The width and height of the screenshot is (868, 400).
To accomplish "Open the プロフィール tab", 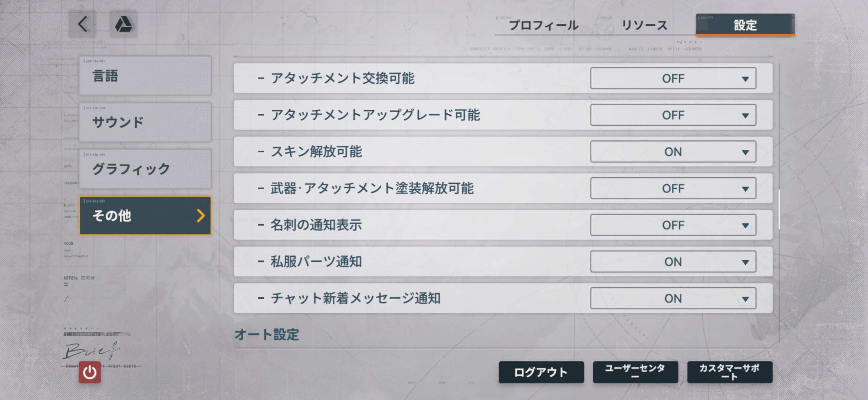I will tap(543, 25).
